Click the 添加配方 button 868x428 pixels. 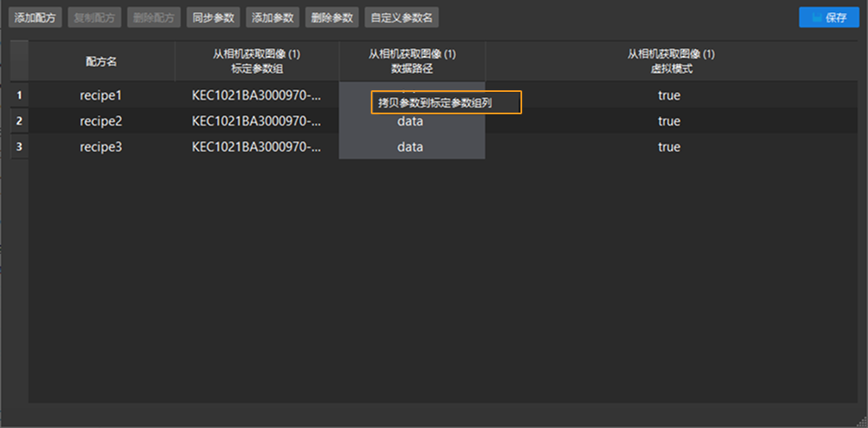point(35,18)
